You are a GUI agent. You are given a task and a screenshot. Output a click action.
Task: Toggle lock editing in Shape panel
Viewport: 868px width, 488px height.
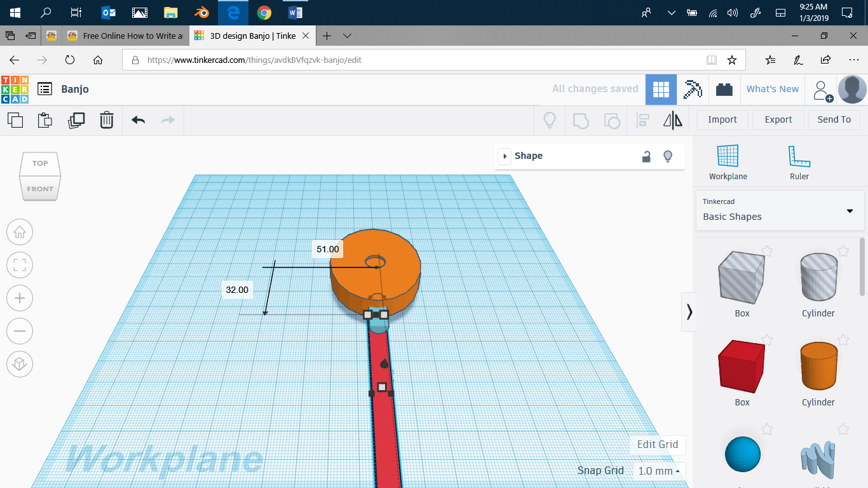click(646, 156)
